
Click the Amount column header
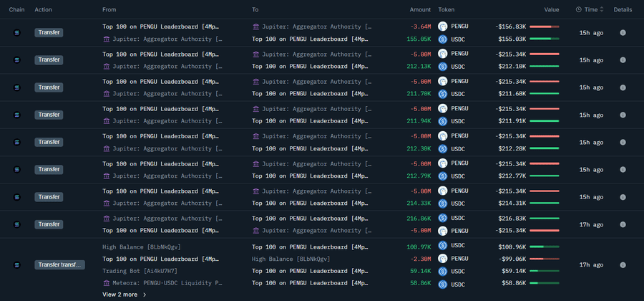pos(420,9)
